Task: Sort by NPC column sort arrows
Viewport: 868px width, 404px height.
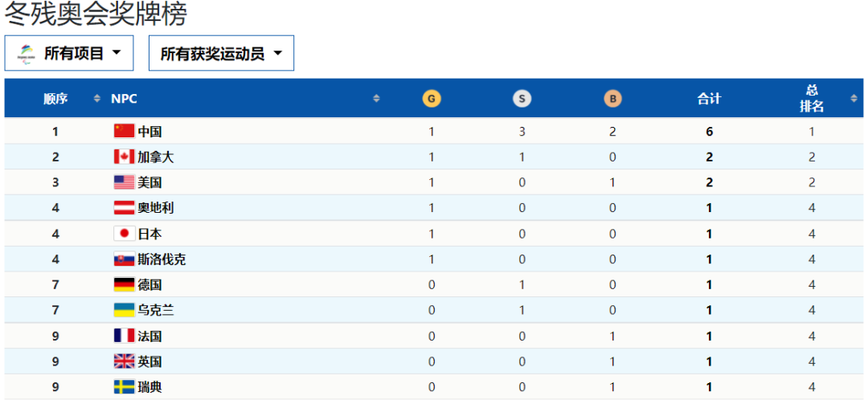Action: click(x=376, y=99)
